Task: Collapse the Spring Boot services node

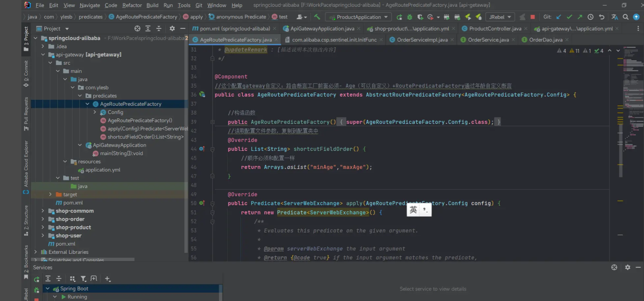Action: (48, 289)
